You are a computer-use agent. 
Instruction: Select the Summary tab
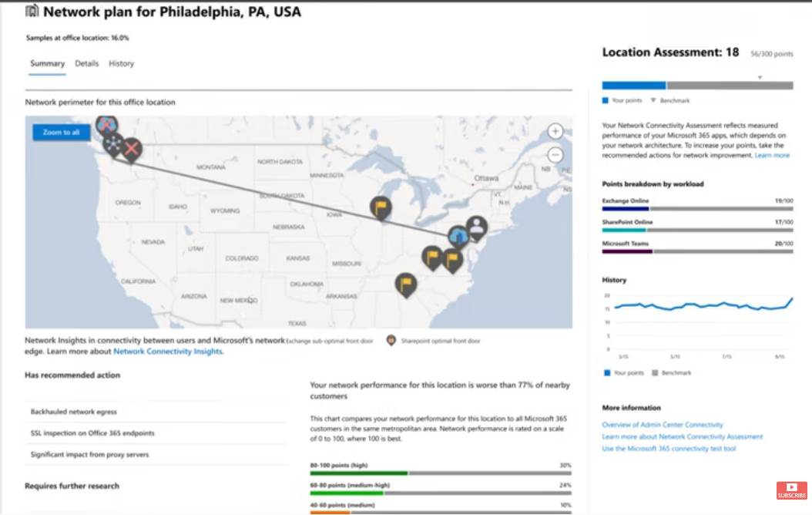47,64
